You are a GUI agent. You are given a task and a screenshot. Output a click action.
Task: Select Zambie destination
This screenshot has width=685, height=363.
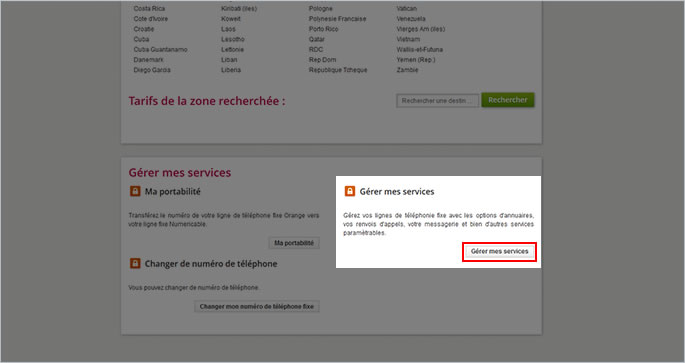(x=407, y=70)
